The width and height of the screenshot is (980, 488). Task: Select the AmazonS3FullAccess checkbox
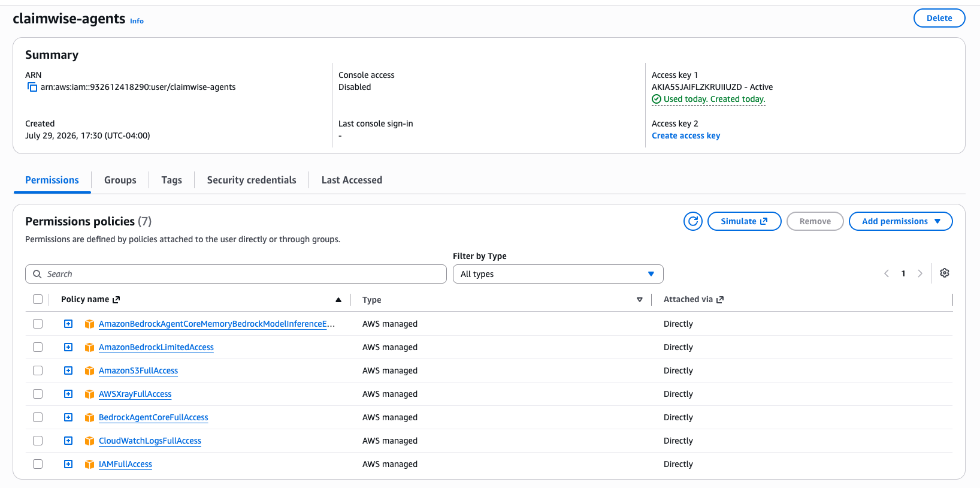[x=38, y=370]
